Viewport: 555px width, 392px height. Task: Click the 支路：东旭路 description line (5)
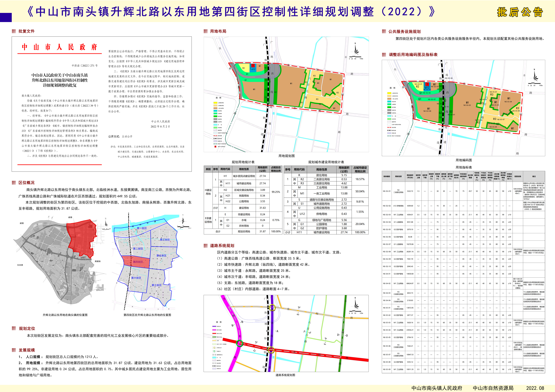(250, 283)
